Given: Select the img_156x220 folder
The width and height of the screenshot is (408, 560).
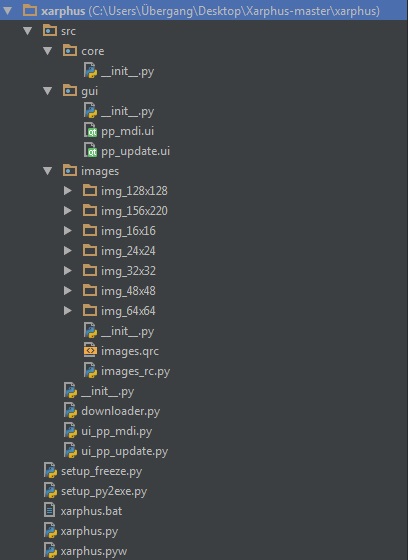Looking at the screenshot, I should [x=134, y=211].
